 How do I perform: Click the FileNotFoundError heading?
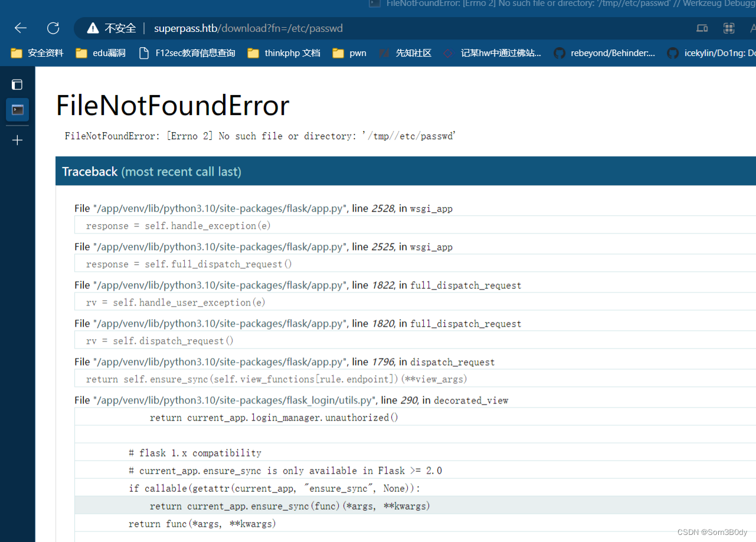coord(173,106)
